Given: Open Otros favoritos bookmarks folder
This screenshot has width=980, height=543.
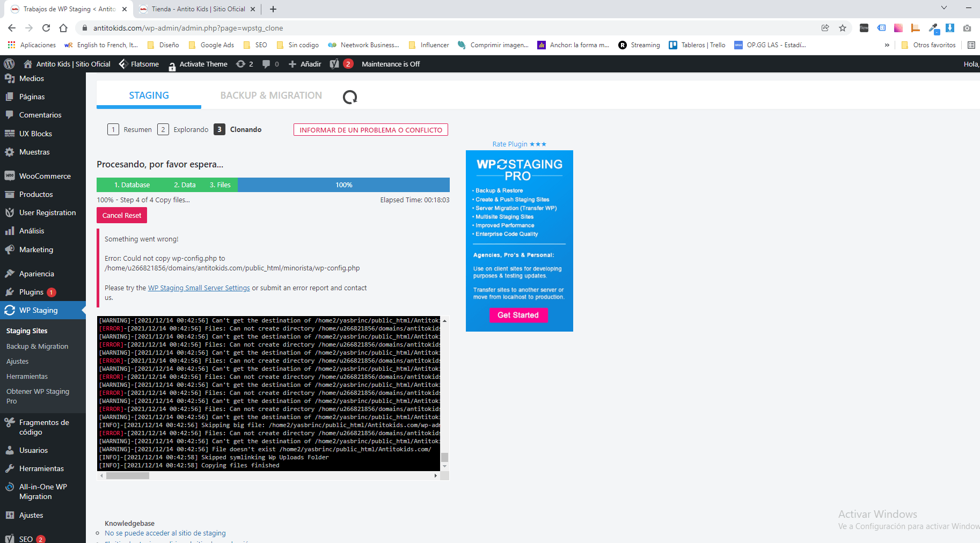Looking at the screenshot, I should pos(928,45).
